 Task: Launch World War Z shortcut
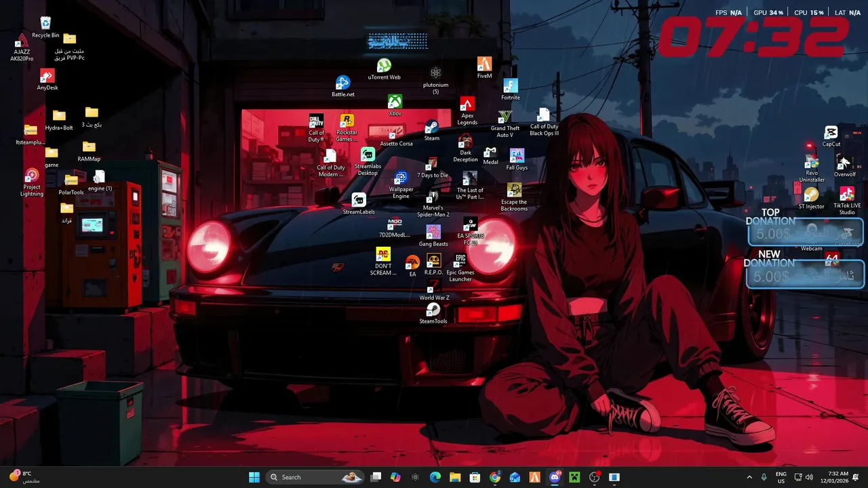click(x=434, y=290)
